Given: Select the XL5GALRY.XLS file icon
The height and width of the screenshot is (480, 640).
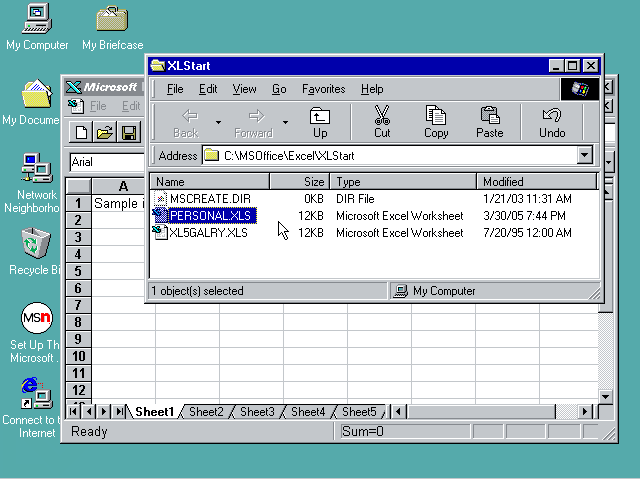Looking at the screenshot, I should tap(160, 233).
